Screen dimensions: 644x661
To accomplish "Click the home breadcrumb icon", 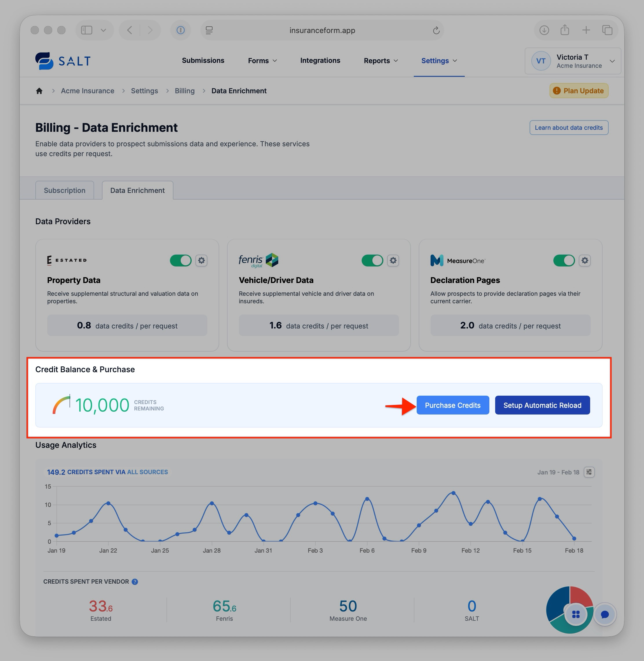I will click(39, 91).
